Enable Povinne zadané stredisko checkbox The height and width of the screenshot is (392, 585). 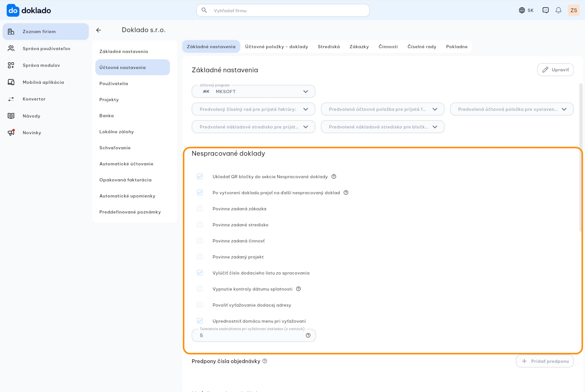click(200, 225)
